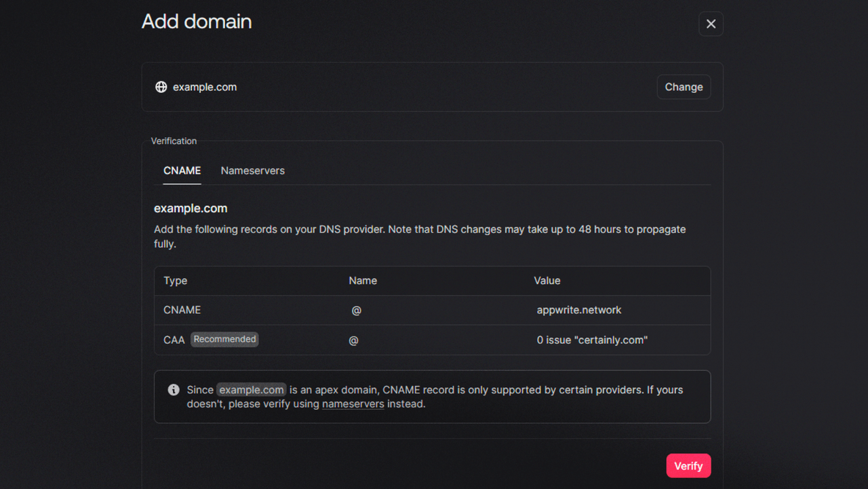Open the Nameservers tab
The width and height of the screenshot is (868, 489).
252,171
